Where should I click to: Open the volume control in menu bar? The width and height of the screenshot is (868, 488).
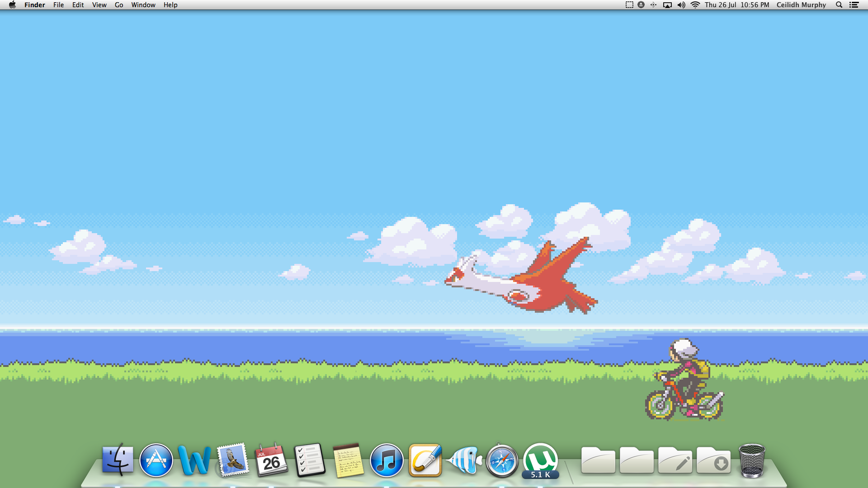pos(681,5)
